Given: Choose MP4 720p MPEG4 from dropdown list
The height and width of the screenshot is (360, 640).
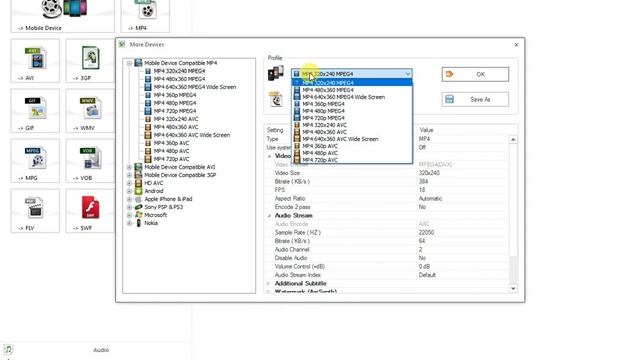Looking at the screenshot, I should [x=352, y=118].
